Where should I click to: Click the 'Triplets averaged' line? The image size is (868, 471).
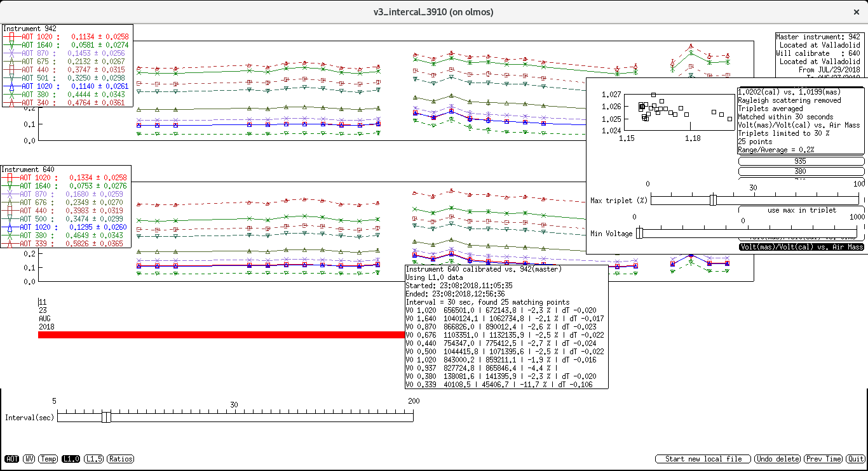pyautogui.click(x=770, y=109)
